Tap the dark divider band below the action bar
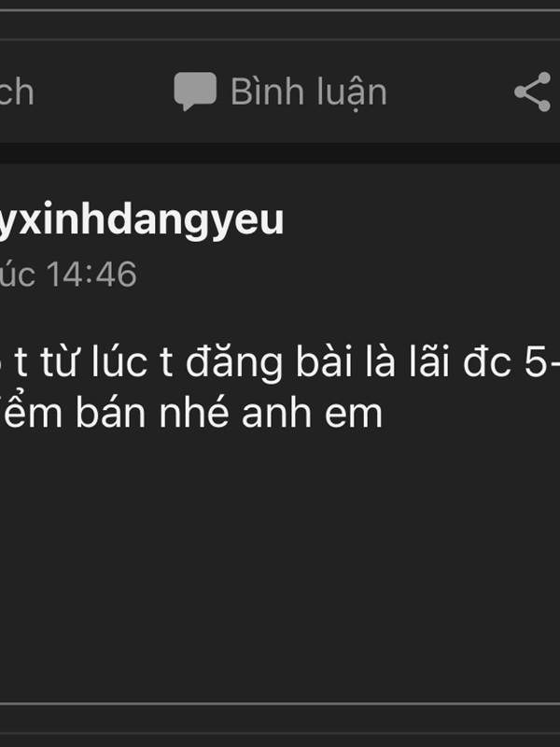Viewport: 560px width, 747px height. click(280, 153)
